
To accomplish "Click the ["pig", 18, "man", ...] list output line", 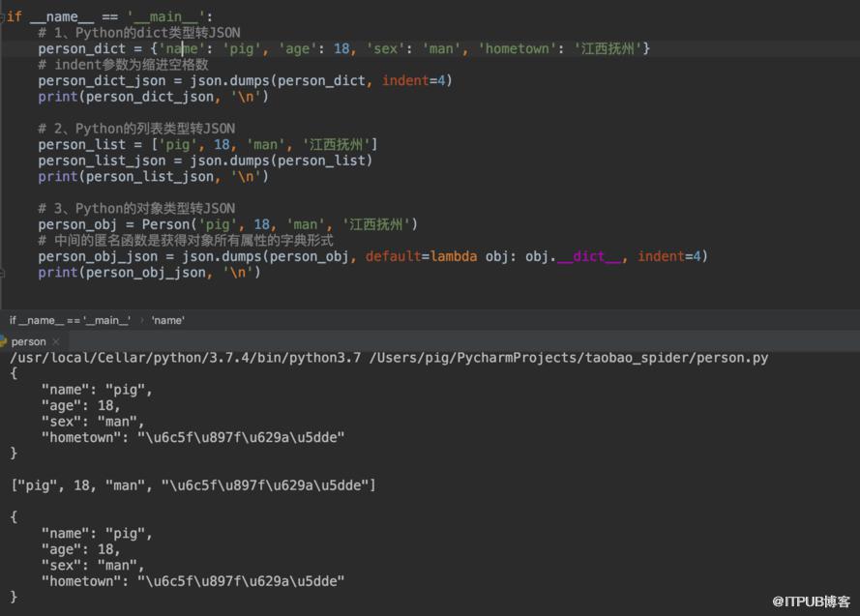I will pos(193,485).
